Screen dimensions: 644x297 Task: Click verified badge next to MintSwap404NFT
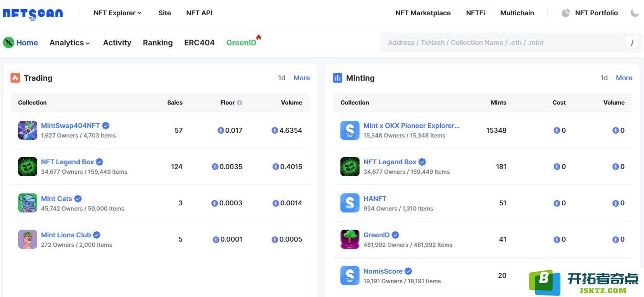pyautogui.click(x=106, y=126)
